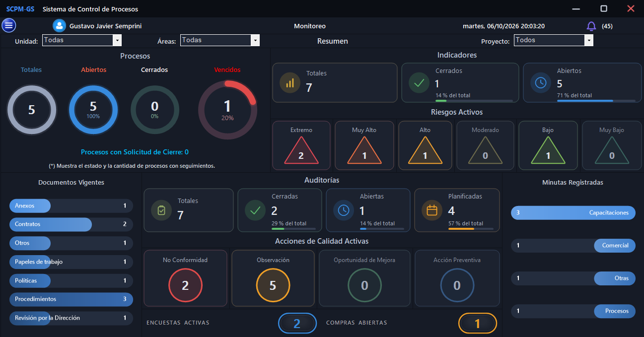Click the Indicadores Cerrados progress bar

click(x=474, y=101)
